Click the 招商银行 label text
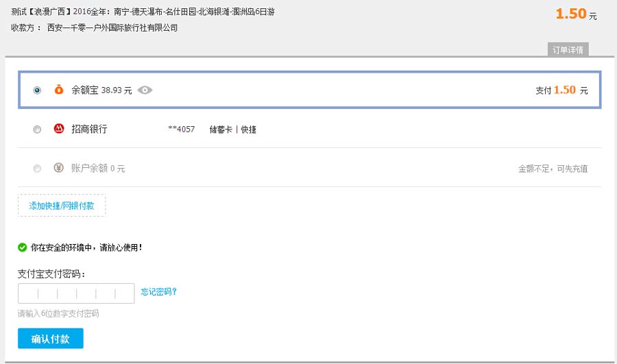 89,129
